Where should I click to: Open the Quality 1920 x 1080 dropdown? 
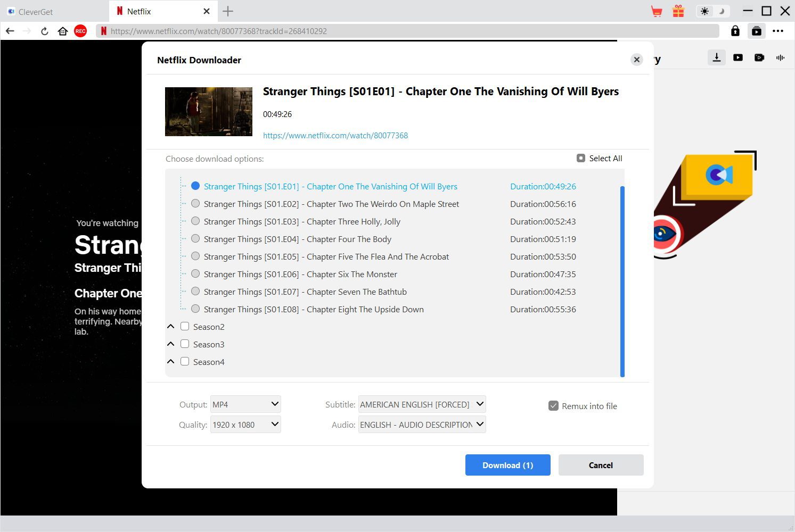pyautogui.click(x=245, y=425)
